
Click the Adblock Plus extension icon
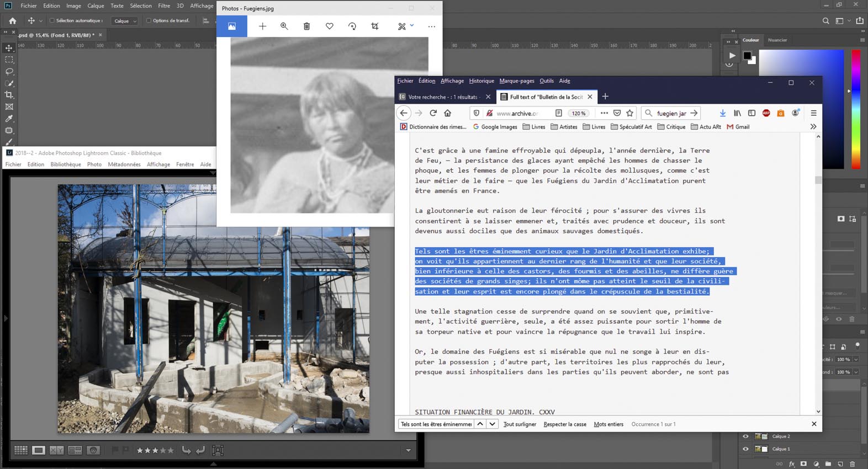point(766,113)
